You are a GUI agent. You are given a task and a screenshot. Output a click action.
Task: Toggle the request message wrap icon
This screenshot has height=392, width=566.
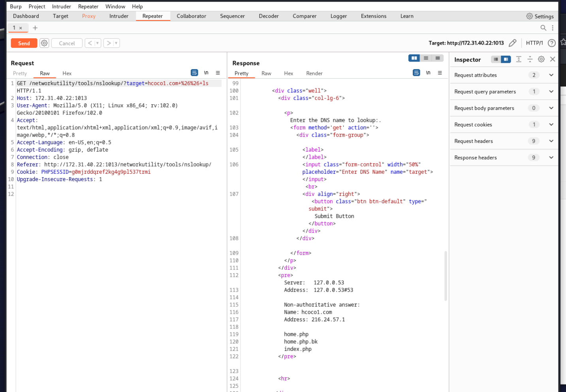[194, 73]
